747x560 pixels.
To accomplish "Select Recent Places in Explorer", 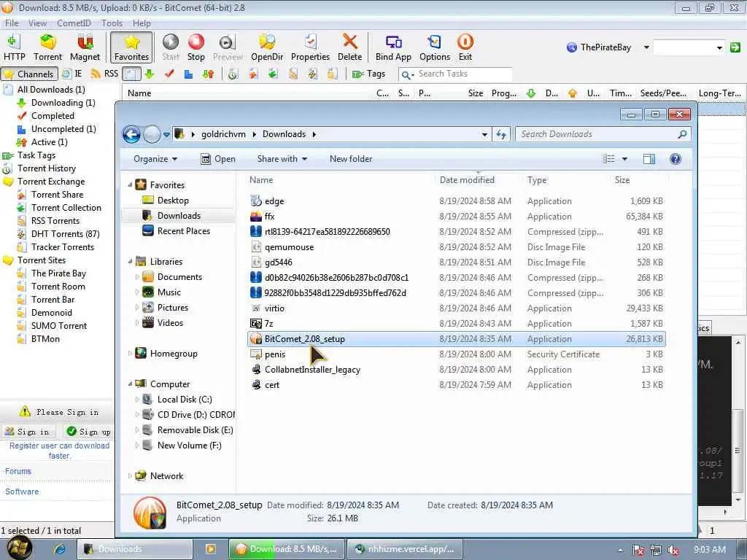I will click(x=177, y=231).
